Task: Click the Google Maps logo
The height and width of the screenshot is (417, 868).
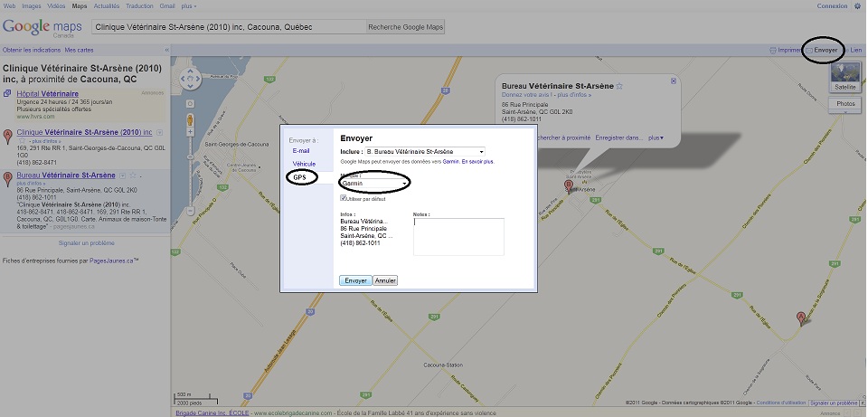Action: pos(42,28)
